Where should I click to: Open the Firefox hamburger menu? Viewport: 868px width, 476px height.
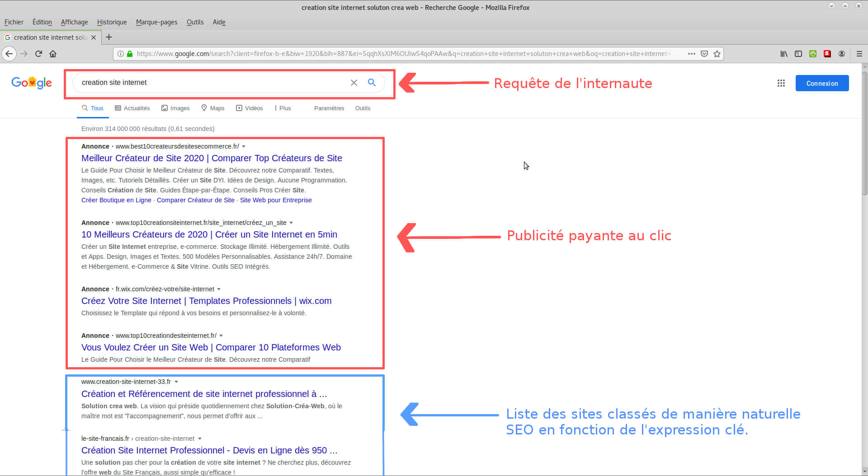click(x=859, y=54)
